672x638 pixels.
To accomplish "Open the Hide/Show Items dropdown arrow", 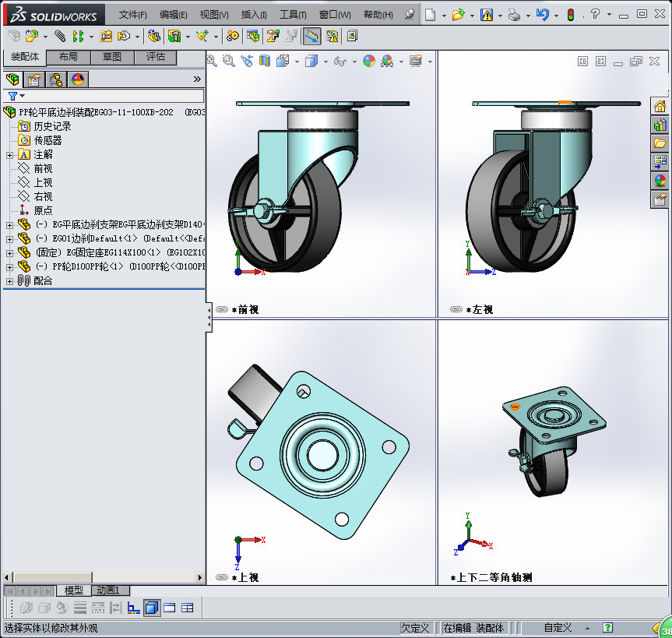I will pos(354,62).
